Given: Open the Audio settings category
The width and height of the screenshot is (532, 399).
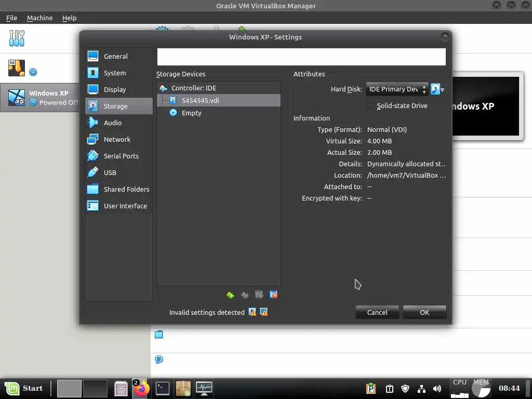Looking at the screenshot, I should point(119,123).
